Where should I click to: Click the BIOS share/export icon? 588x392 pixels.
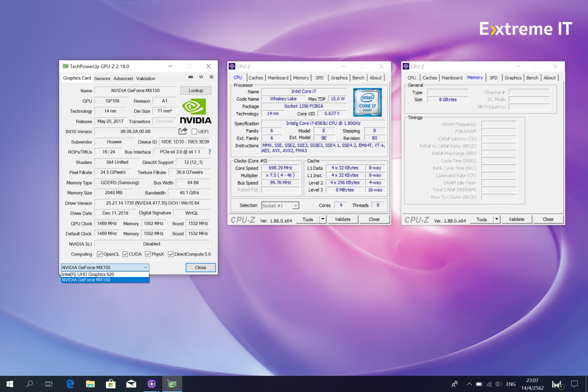pos(183,131)
